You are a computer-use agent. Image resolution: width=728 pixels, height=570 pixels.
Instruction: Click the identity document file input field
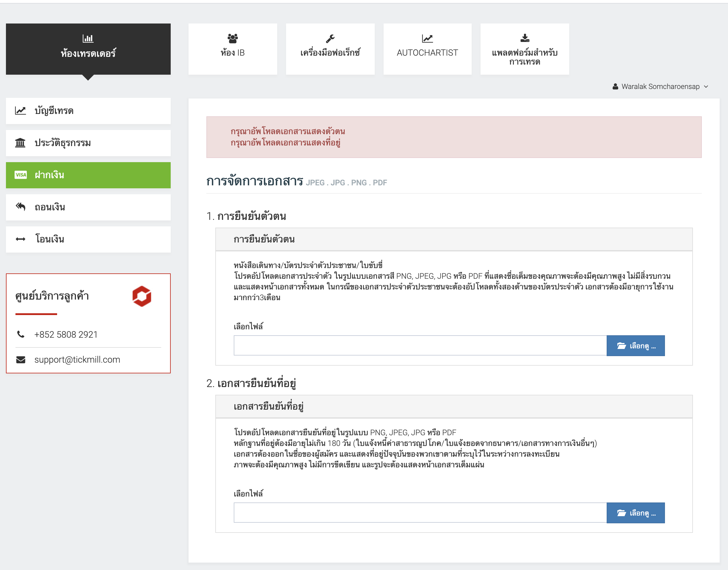tap(420, 346)
